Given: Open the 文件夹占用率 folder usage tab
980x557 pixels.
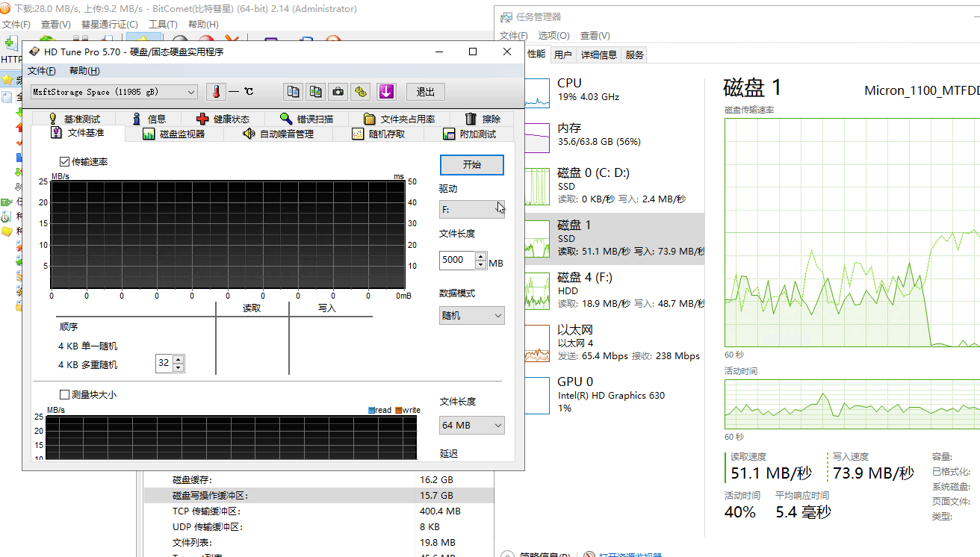Looking at the screenshot, I should [400, 119].
